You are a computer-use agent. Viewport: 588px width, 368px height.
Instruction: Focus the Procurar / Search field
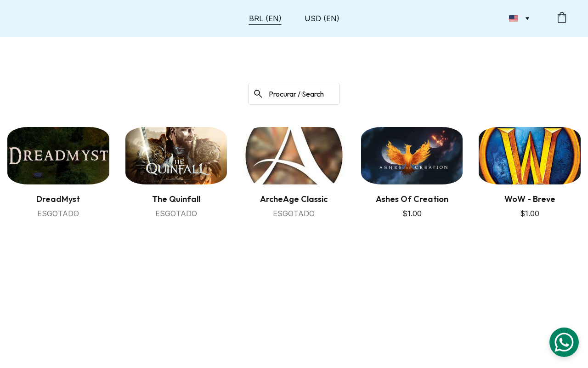point(294,94)
